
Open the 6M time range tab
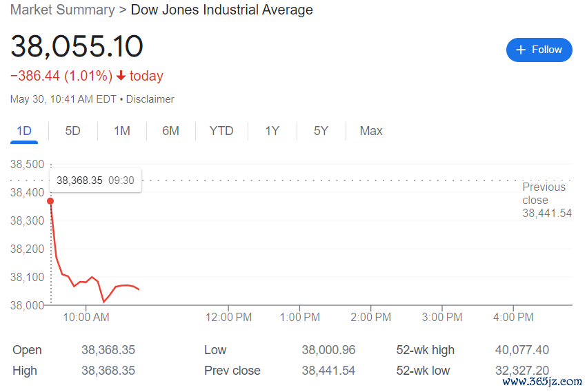coord(170,131)
